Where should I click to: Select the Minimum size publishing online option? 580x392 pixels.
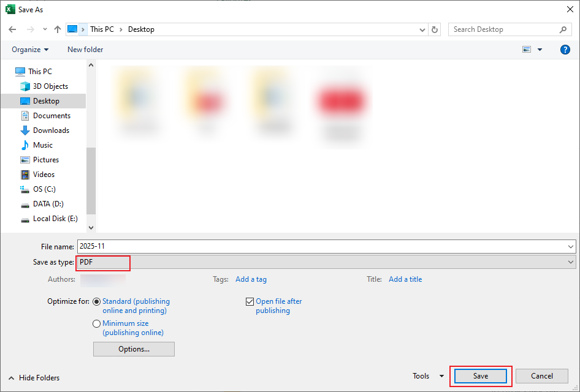[96, 323]
